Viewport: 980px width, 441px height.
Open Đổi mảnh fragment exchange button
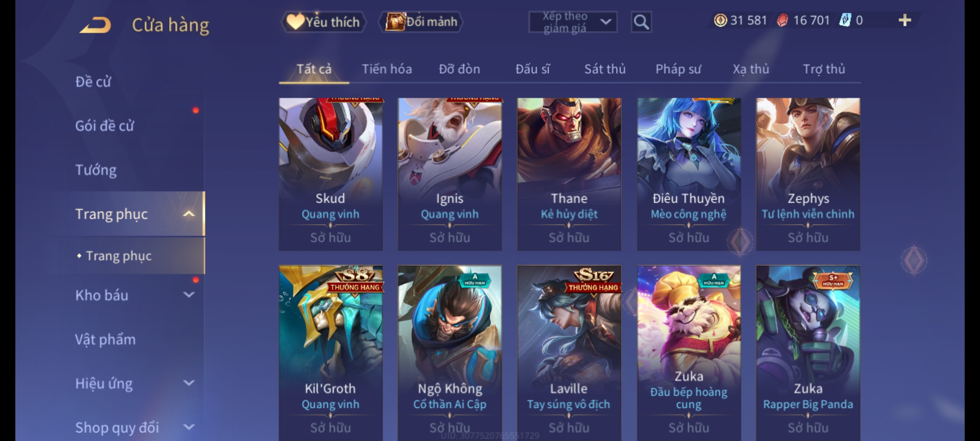click(x=421, y=22)
